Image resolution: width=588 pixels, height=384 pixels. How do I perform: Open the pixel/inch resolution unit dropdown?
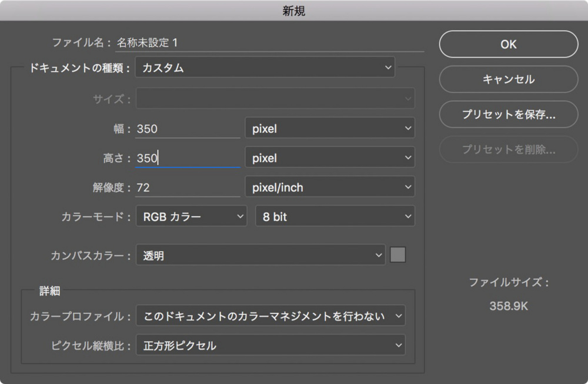330,187
